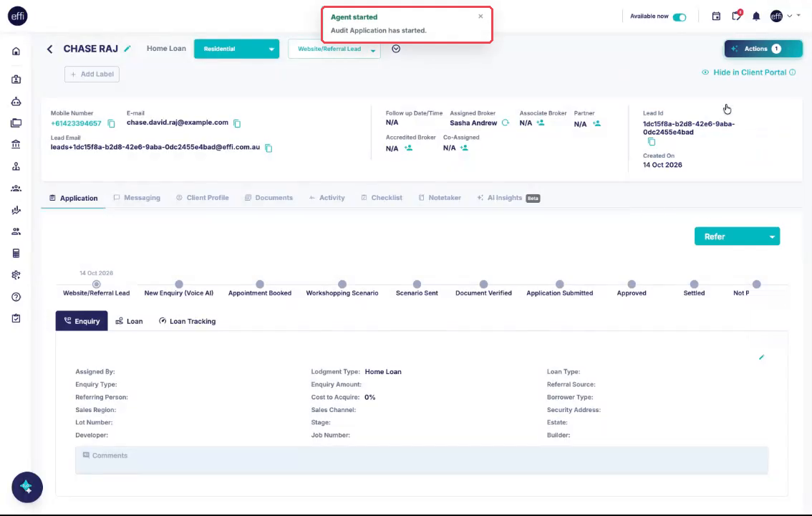Toggle the Available now switch
Viewport: 812px width, 516px height.
tap(680, 17)
